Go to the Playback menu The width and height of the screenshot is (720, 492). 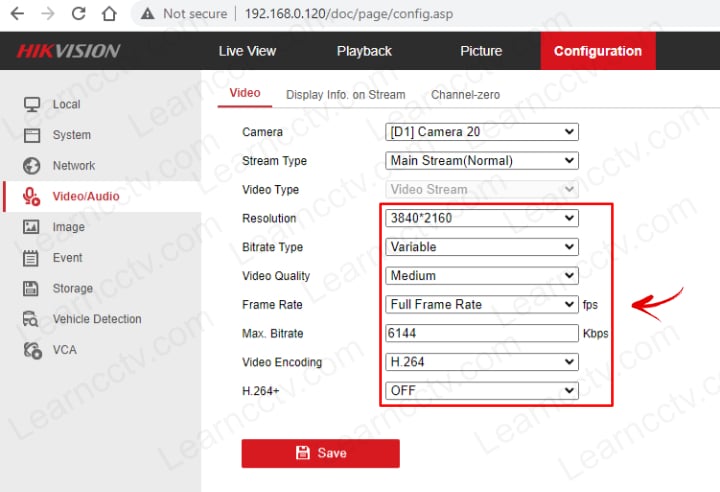(x=364, y=51)
